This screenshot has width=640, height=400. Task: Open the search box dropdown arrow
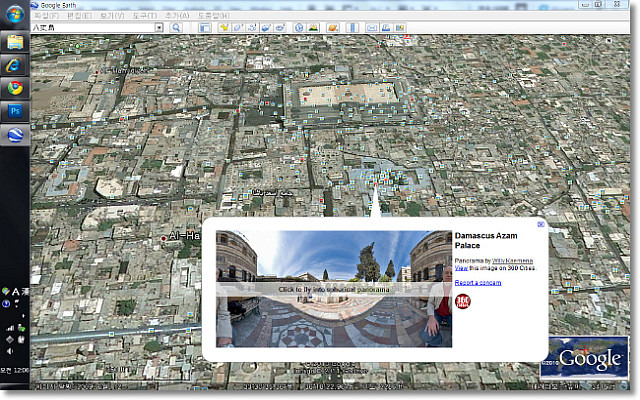coord(159,27)
